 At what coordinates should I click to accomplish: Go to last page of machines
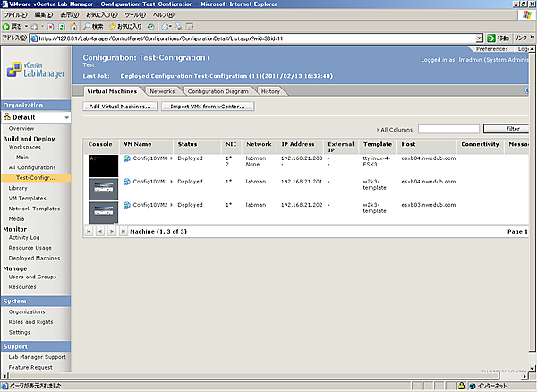pyautogui.click(x=123, y=231)
